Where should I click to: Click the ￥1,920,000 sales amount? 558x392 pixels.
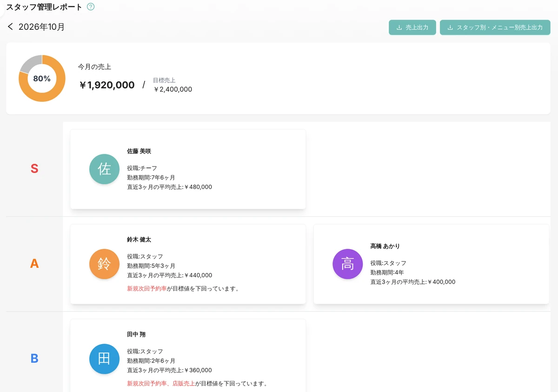[107, 85]
